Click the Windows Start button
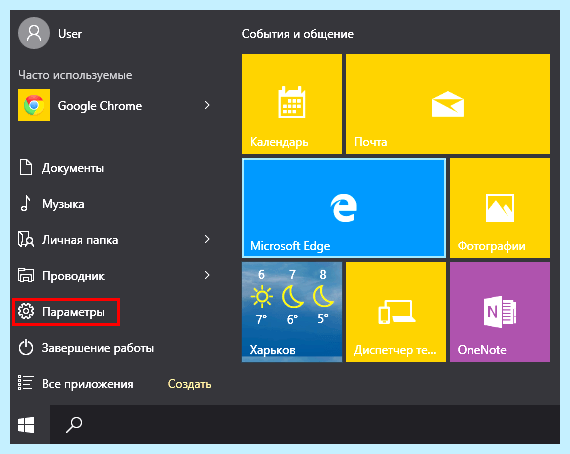The height and width of the screenshot is (454, 570). pyautogui.click(x=26, y=425)
